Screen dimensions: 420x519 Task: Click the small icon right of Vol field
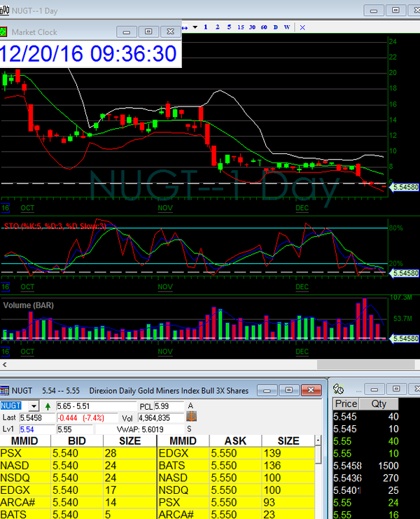click(191, 417)
